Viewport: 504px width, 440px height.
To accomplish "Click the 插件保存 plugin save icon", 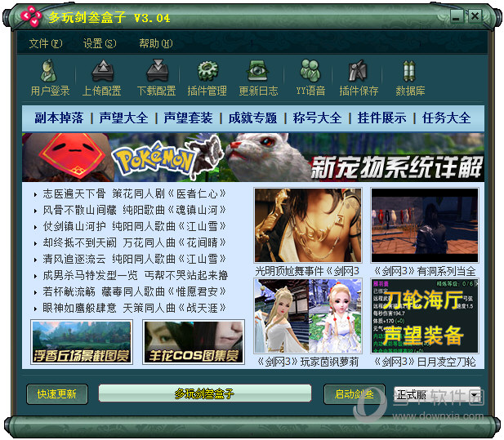I will (358, 70).
